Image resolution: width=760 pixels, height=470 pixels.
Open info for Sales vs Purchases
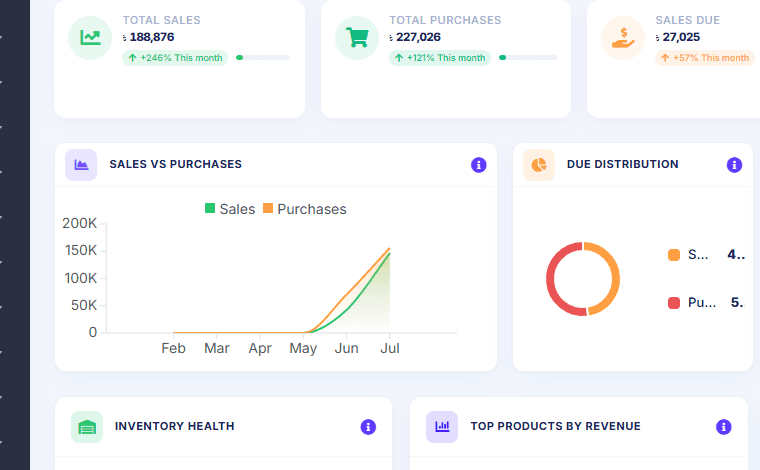[x=478, y=165]
